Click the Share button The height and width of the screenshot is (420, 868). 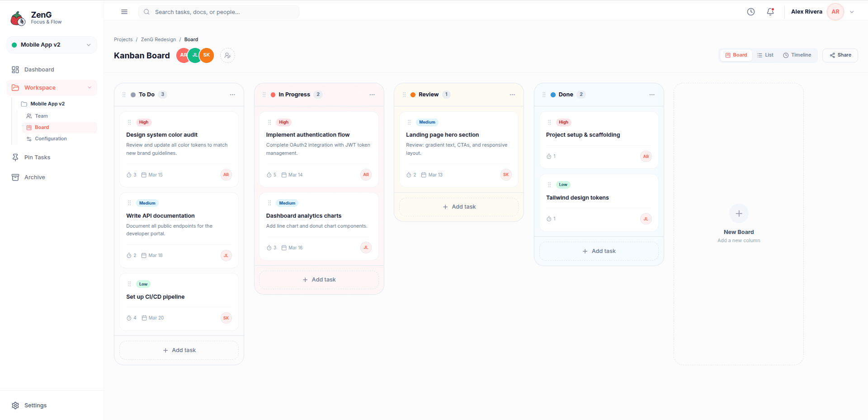pos(840,55)
